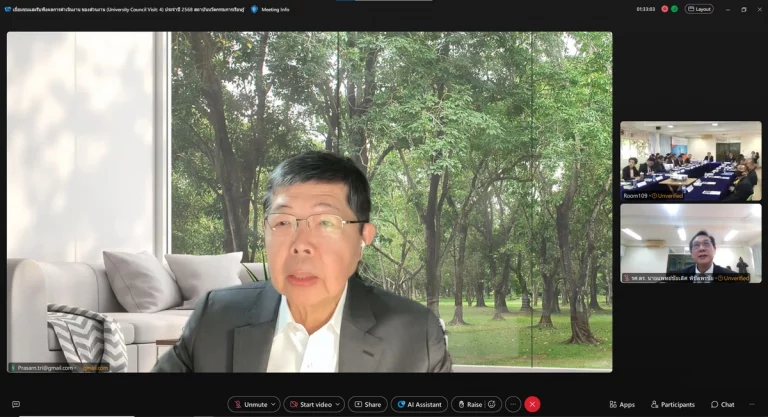Viewport: 768px width, 417px height.
Task: Leave the meeting with red X button
Action: tap(532, 404)
